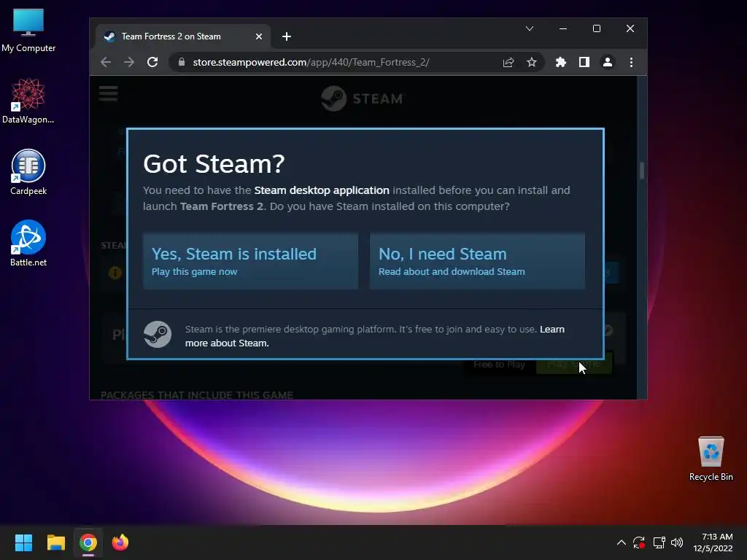Choose Yes, Steam is installed
Viewport: 747px width, 560px height.
(251, 261)
